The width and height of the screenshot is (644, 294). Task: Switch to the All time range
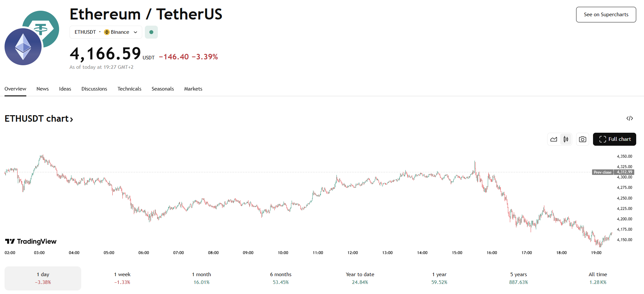coord(598,278)
